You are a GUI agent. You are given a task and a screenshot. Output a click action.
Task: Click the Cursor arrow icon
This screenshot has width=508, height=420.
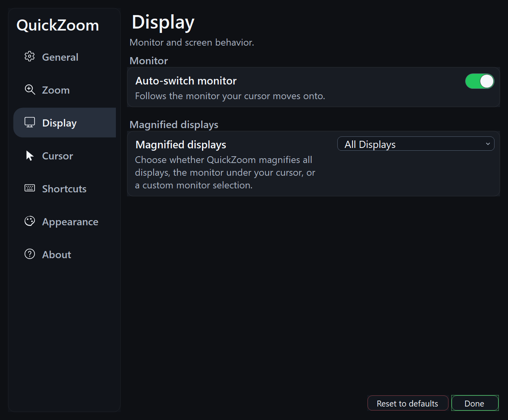point(30,155)
